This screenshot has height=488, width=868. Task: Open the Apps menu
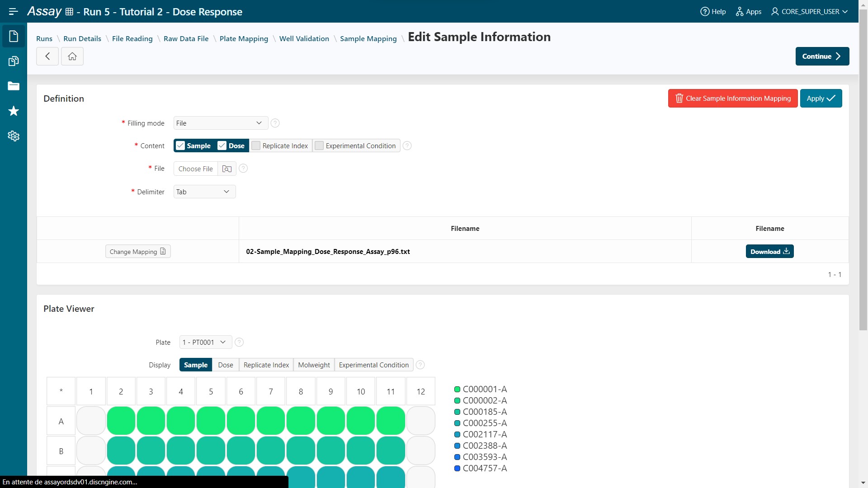coord(749,11)
